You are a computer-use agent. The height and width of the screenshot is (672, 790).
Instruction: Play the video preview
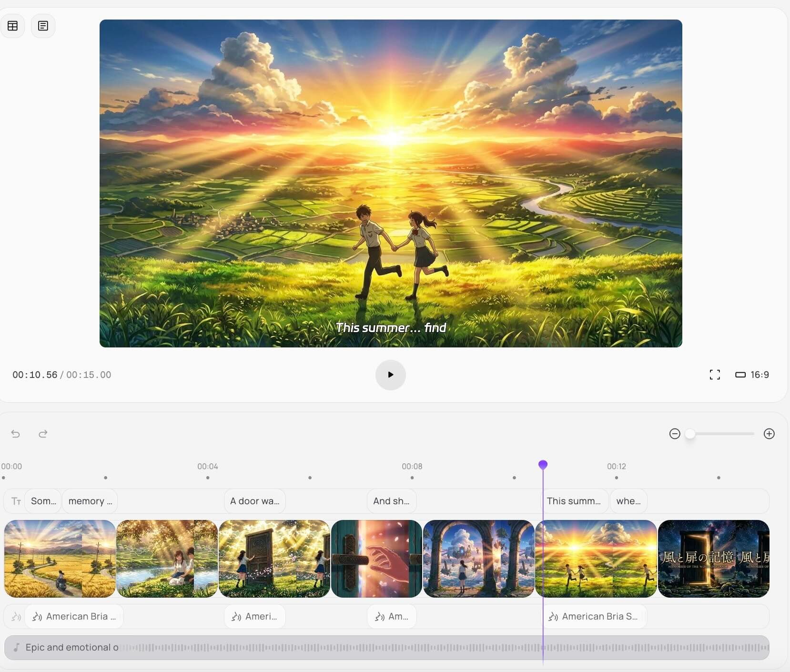(x=390, y=375)
